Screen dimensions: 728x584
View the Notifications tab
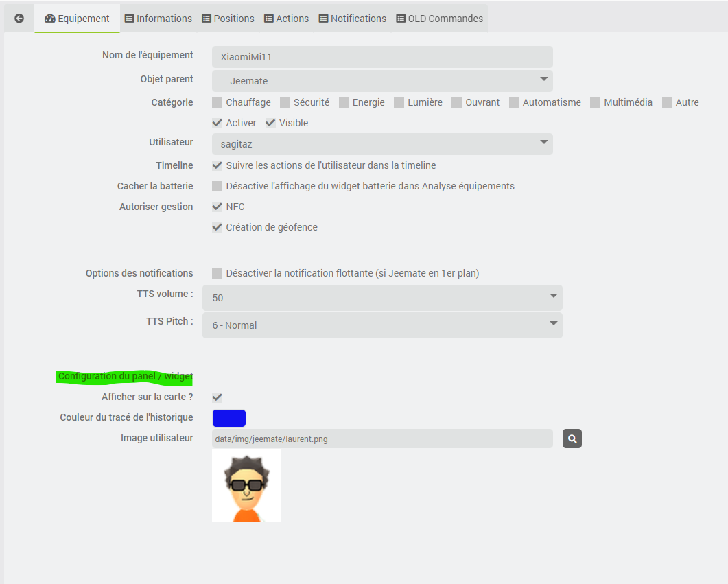[352, 18]
